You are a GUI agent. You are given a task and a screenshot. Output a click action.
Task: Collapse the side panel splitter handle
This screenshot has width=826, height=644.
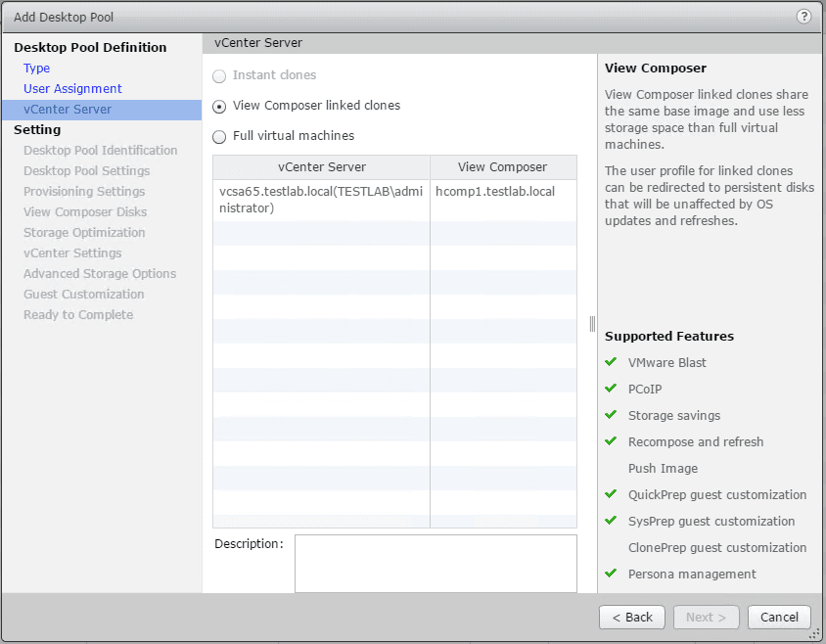(592, 324)
